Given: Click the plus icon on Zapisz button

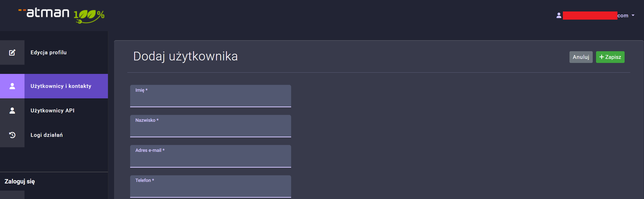Looking at the screenshot, I should (601, 57).
